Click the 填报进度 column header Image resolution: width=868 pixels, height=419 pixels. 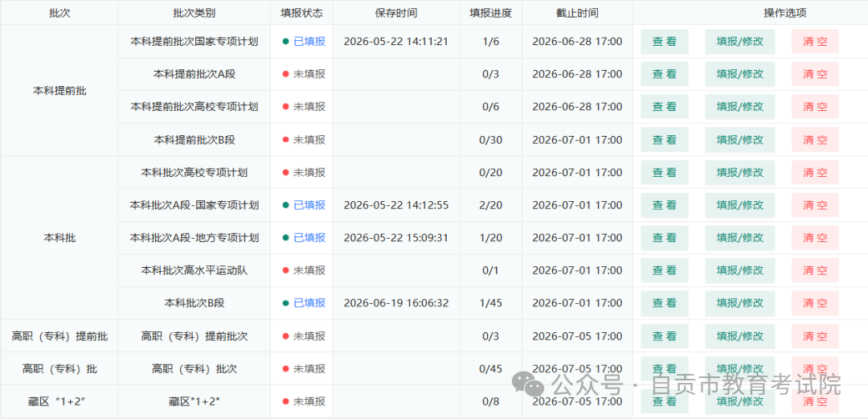tap(490, 13)
